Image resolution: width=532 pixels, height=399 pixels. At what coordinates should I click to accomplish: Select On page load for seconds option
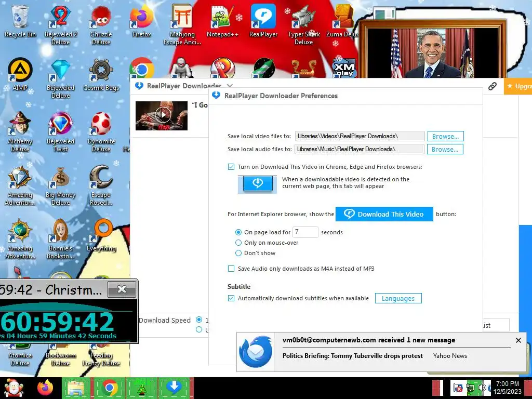coord(238,232)
